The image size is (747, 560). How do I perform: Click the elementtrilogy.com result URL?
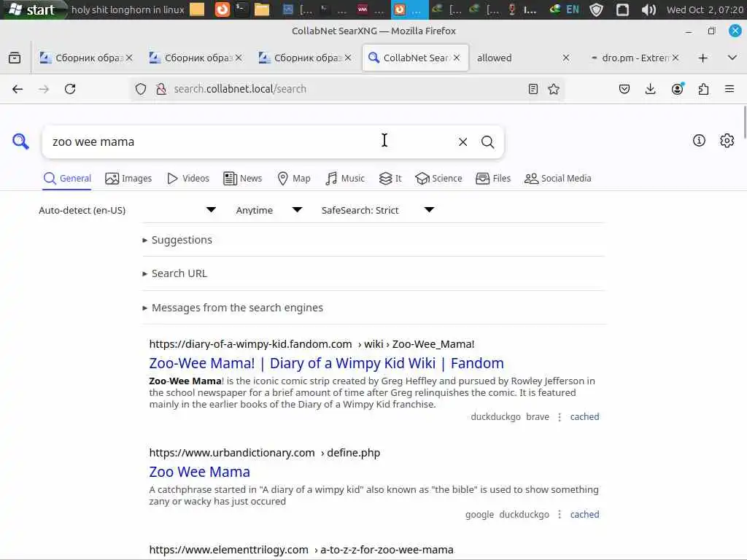301,550
